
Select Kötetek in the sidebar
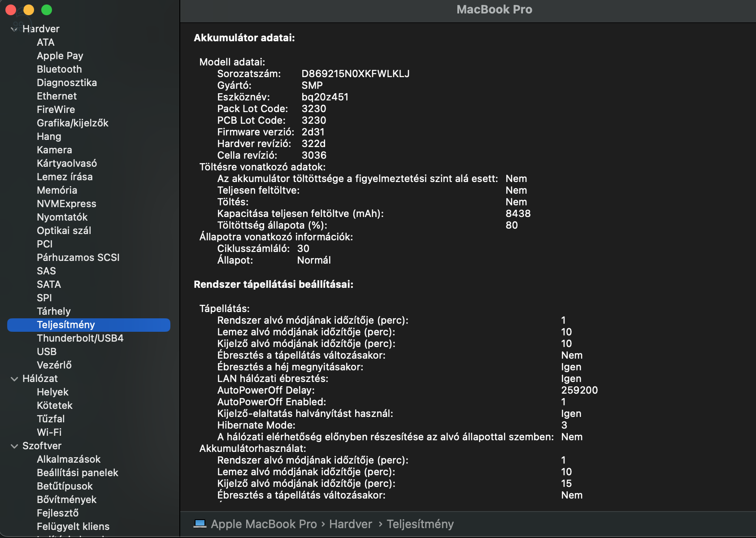point(55,405)
